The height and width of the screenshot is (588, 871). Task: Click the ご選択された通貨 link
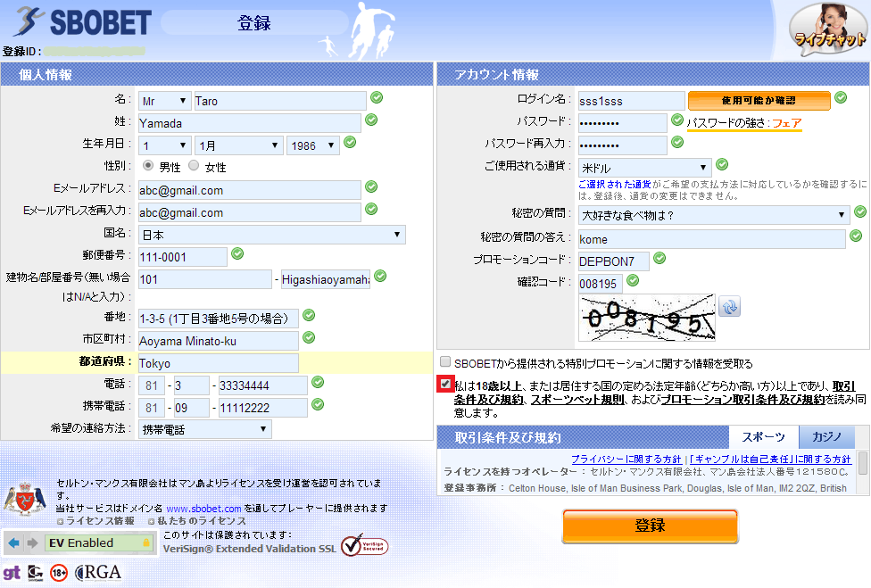coord(614,185)
